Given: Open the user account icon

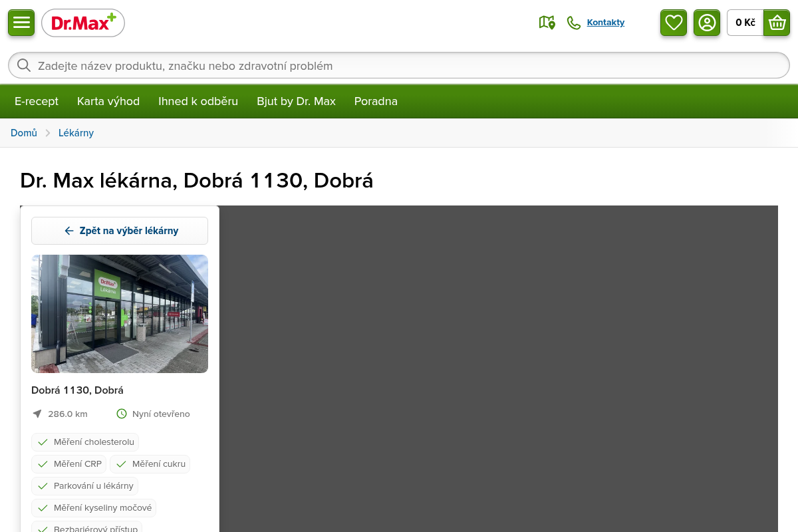Looking at the screenshot, I should click(707, 23).
